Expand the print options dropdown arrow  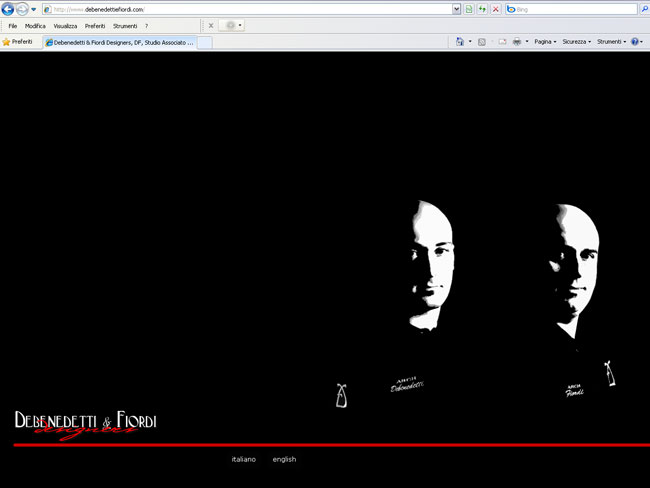(527, 41)
